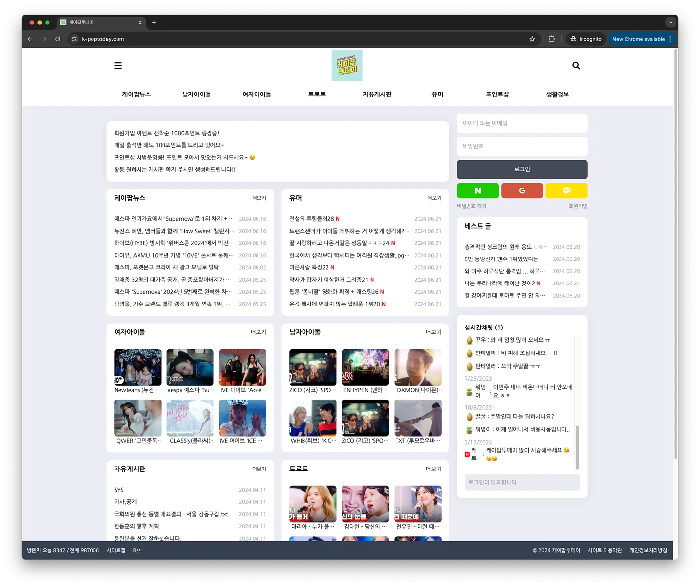Click the Rss footer link
700x588 pixels.
137,550
